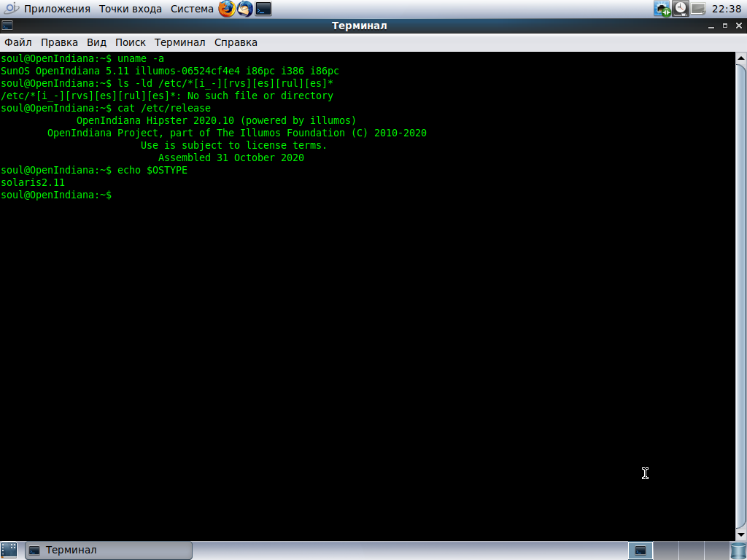Open the Файл menu
The width and height of the screenshot is (747, 560).
(x=18, y=42)
